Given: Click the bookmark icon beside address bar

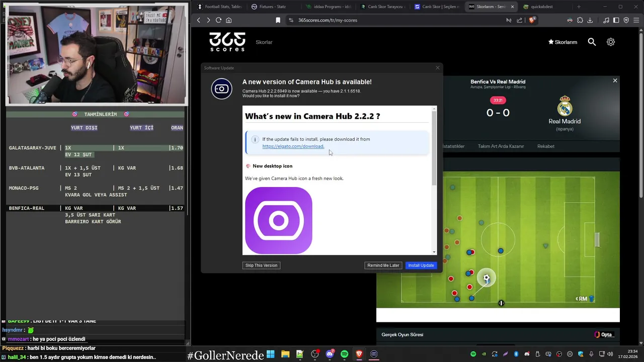Looking at the screenshot, I should click(x=278, y=20).
